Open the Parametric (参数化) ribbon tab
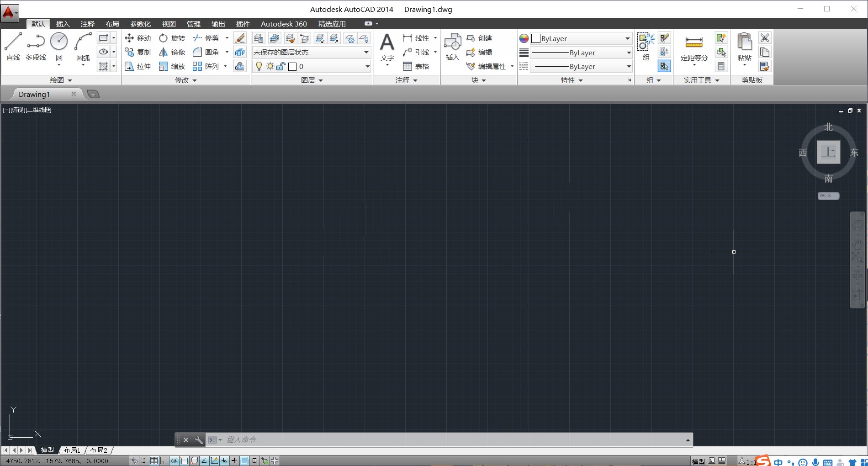The image size is (868, 466). (140, 24)
